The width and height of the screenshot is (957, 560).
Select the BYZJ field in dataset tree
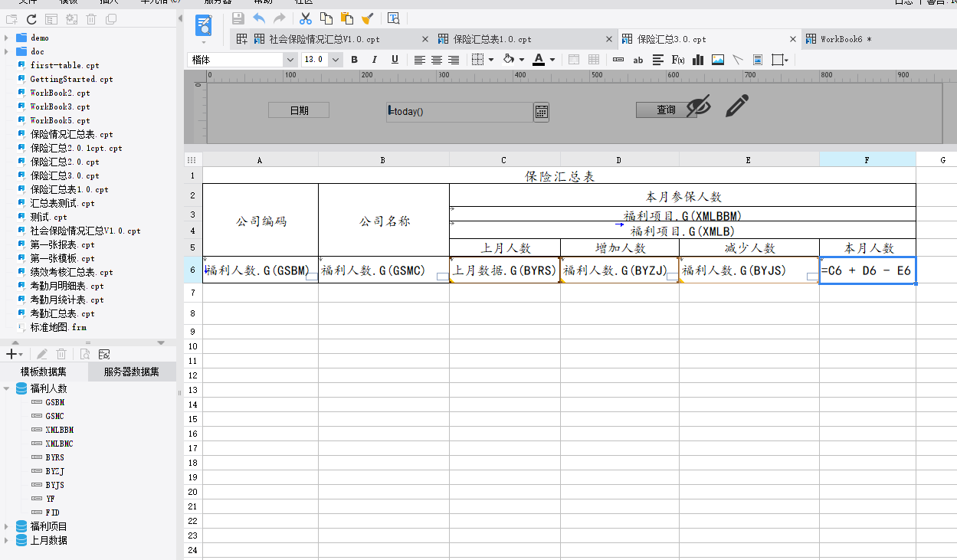pos(54,471)
